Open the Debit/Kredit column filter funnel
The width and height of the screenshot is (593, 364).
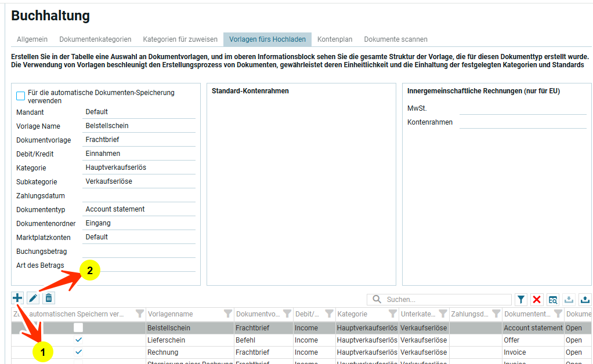330,314
